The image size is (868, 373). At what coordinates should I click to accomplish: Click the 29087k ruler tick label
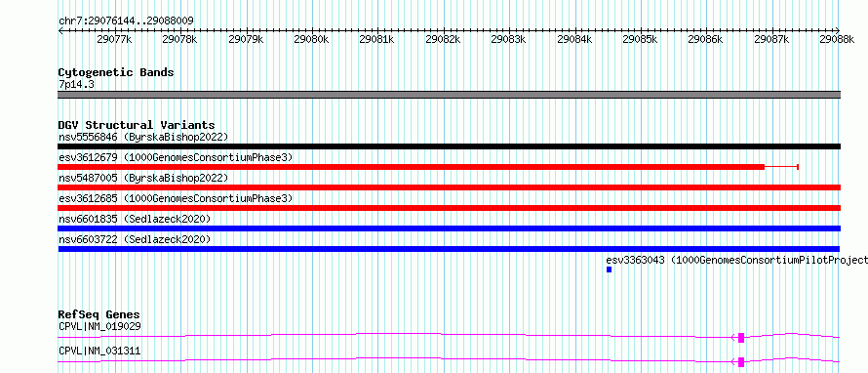tap(771, 39)
